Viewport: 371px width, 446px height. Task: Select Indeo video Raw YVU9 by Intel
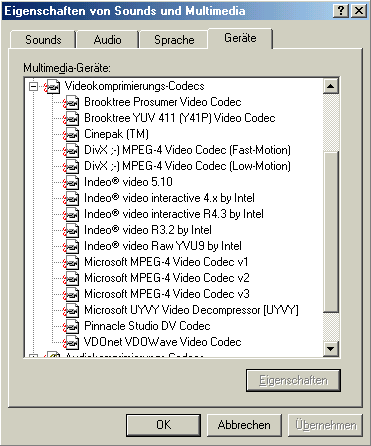tap(163, 246)
